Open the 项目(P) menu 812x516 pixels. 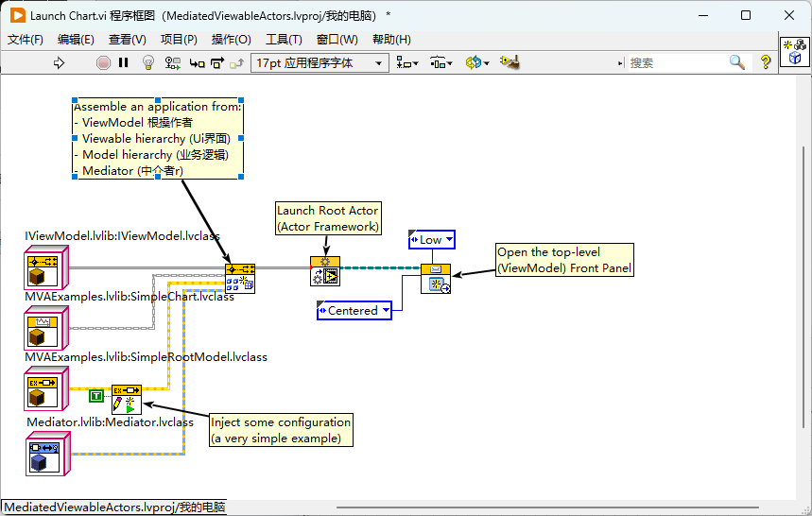point(179,40)
